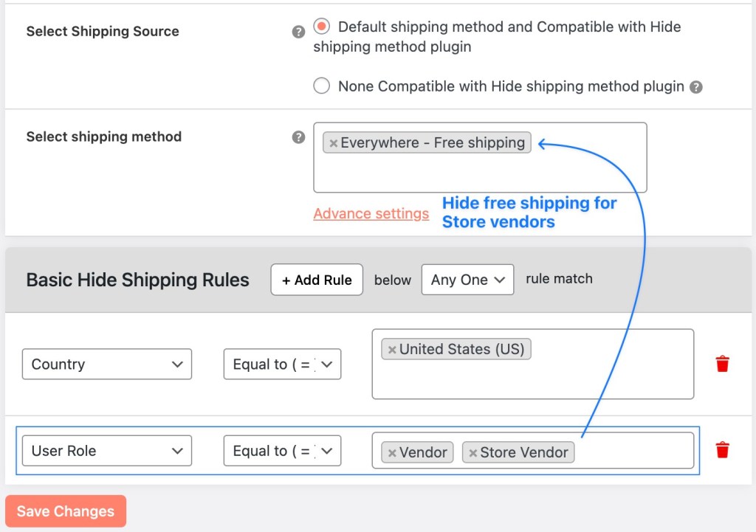Remove the 'Store Vendor' tag

tap(473, 452)
